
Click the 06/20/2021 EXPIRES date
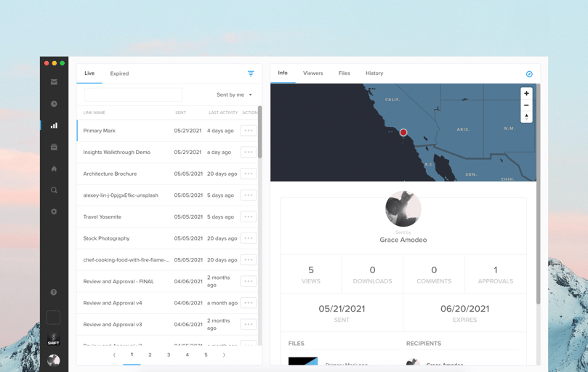[x=464, y=312]
